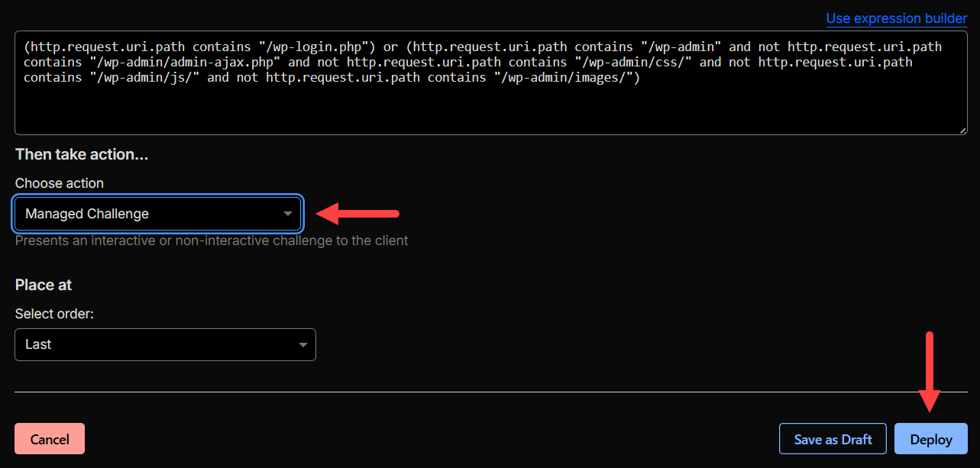Viewport: 980px width, 468px height.
Task: Cancel the rule configuration
Action: (x=49, y=438)
